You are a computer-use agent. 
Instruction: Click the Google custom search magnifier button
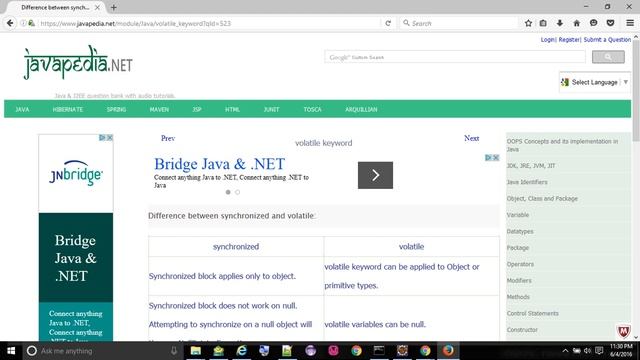tap(608, 57)
